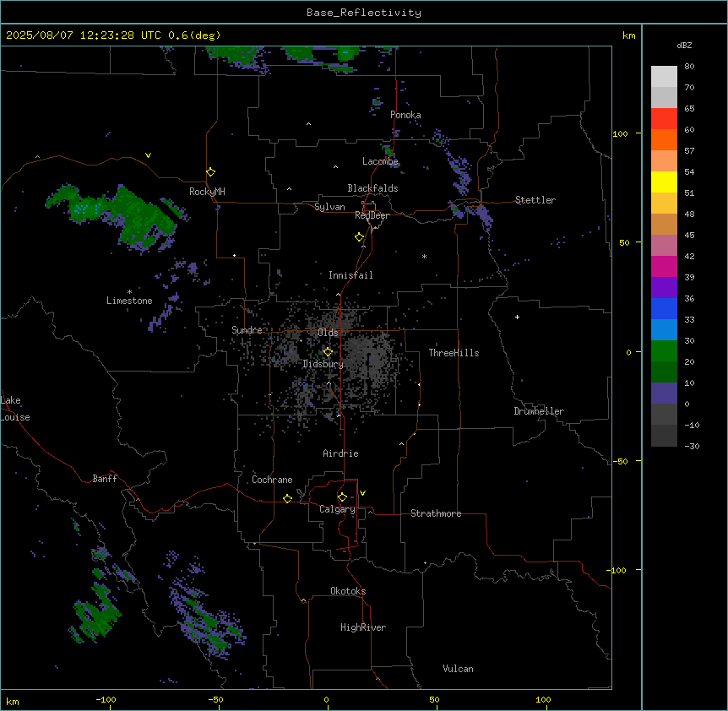
Task: Pick the slate purple 10-0 dBZ legend swatch
Action: click(x=664, y=393)
